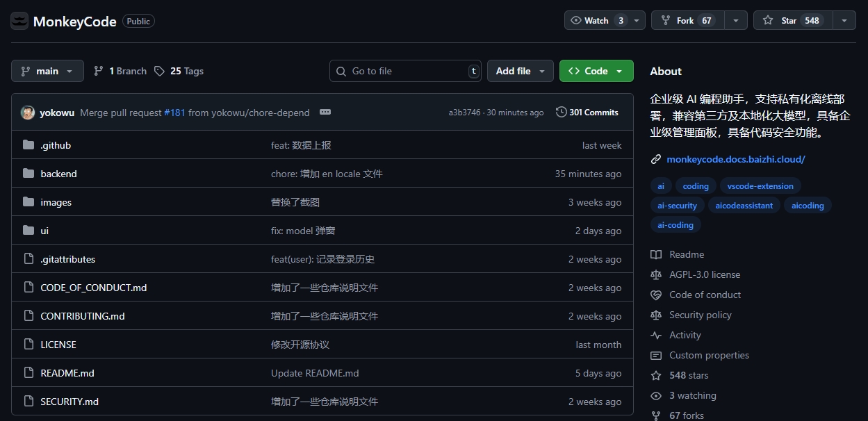
Task: Open the README.md file name
Action: click(x=67, y=373)
